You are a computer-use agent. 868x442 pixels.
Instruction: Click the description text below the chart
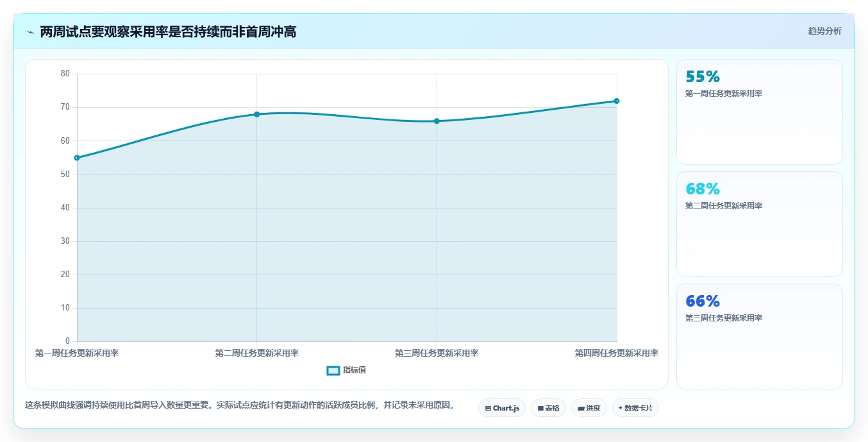pyautogui.click(x=240, y=405)
